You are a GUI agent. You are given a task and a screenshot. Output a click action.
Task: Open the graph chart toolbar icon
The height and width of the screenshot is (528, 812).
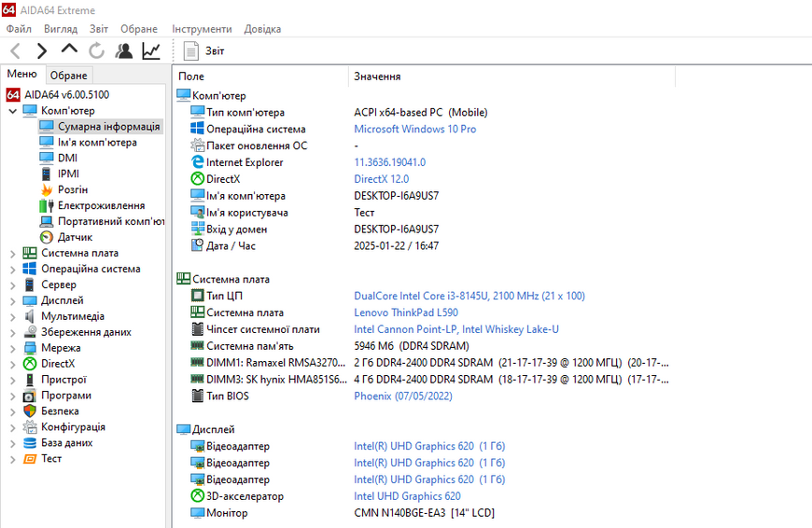(151, 50)
